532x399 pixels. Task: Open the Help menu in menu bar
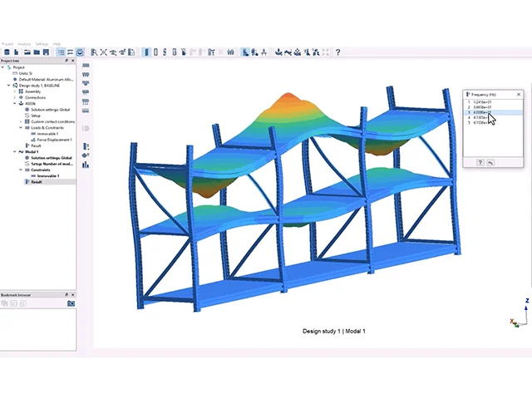click(57, 44)
